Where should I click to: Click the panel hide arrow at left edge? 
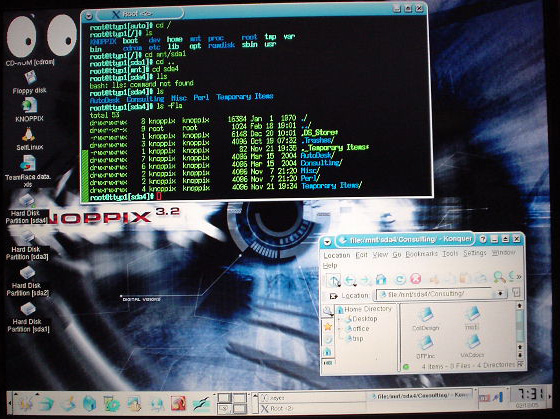click(x=9, y=403)
